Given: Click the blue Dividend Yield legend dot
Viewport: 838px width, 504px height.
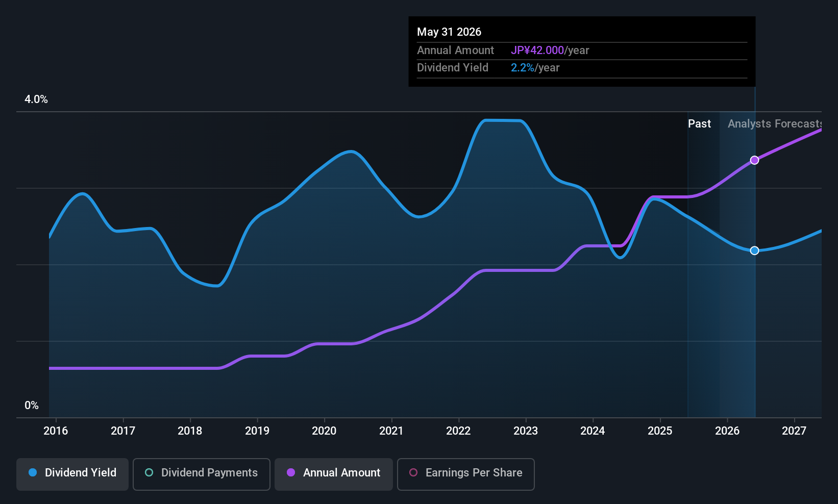Looking at the screenshot, I should click(x=33, y=473).
